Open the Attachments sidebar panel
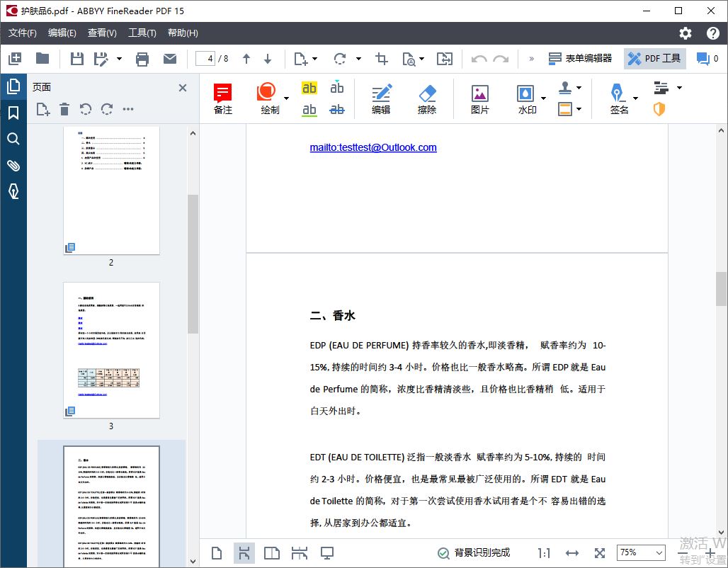 (x=13, y=165)
